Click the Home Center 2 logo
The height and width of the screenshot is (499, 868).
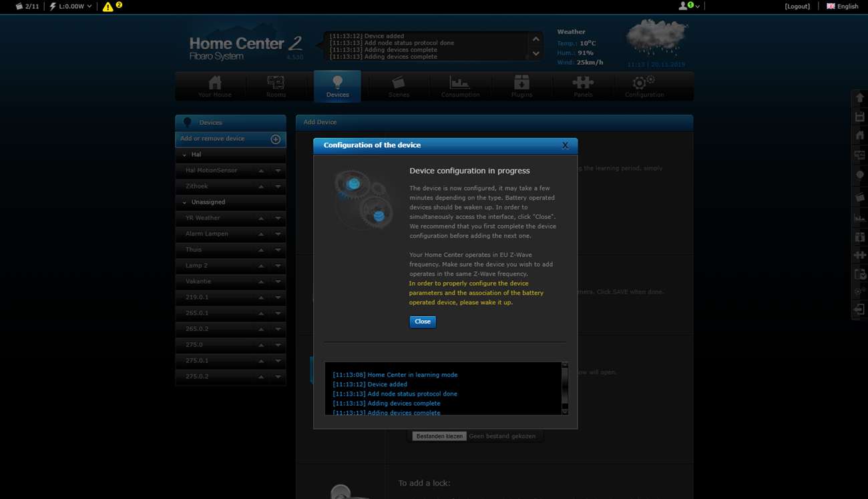[245, 47]
